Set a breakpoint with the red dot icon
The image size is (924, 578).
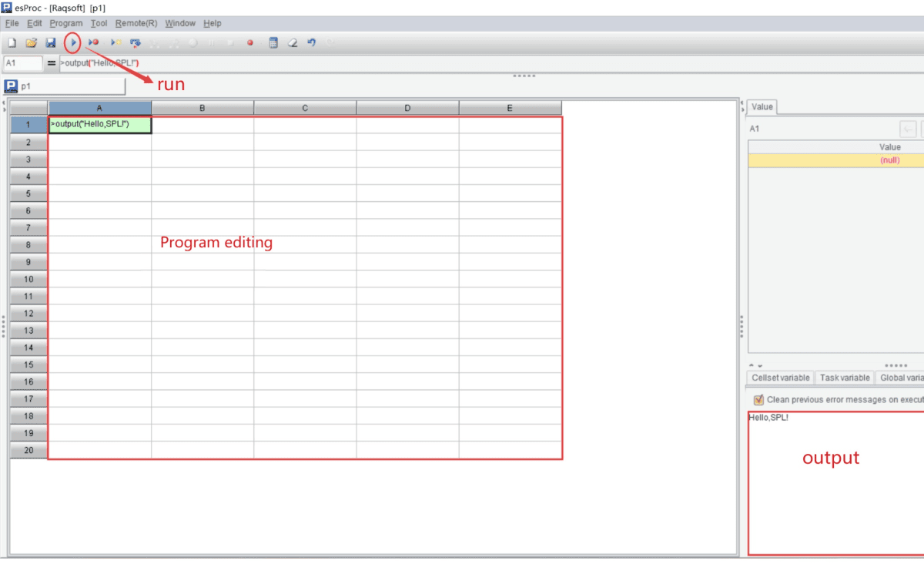click(250, 43)
